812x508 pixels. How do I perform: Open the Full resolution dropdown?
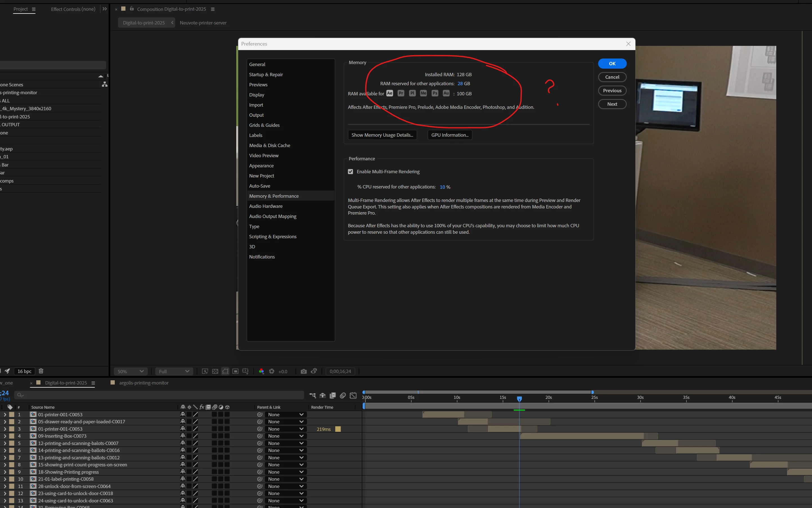click(x=174, y=371)
